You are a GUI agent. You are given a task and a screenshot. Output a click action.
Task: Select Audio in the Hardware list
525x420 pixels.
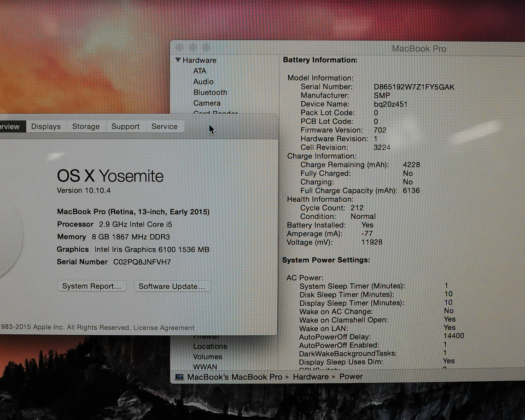point(203,81)
